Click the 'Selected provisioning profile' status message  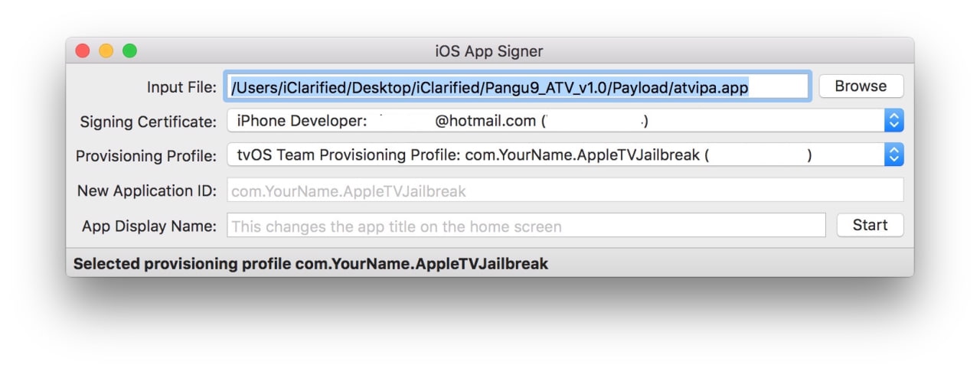(311, 264)
